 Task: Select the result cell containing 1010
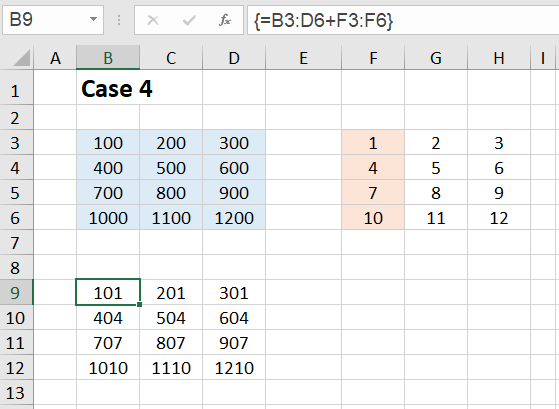pos(108,367)
